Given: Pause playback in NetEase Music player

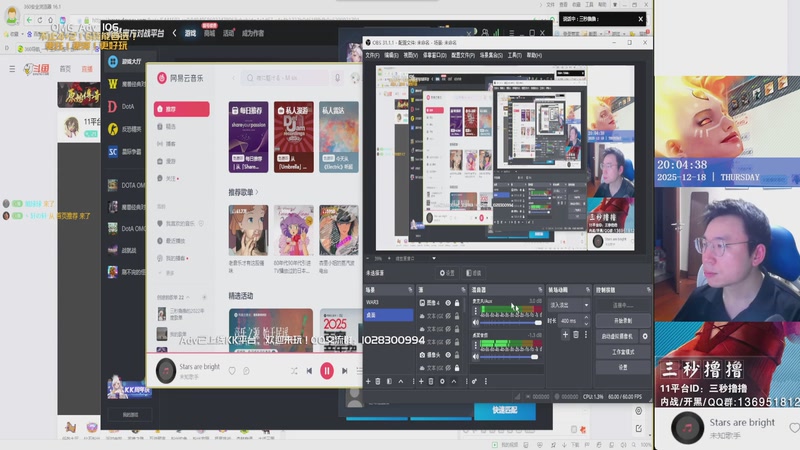Looking at the screenshot, I should 327,371.
